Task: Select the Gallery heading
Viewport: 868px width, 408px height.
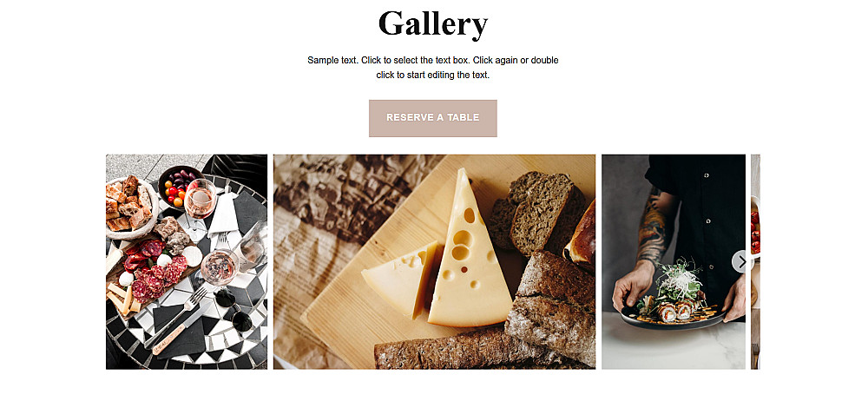Action: pos(433,23)
